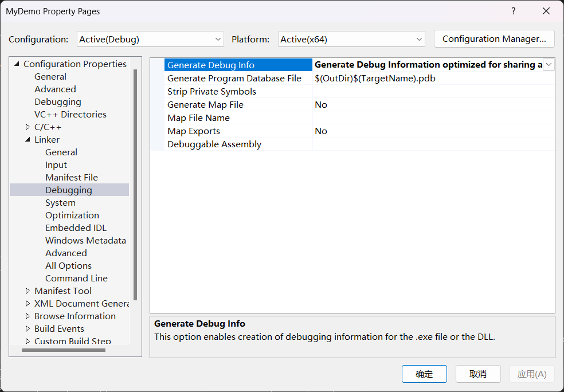The image size is (564, 392).
Task: Select Advanced under Configuration Properties
Action: (55, 89)
